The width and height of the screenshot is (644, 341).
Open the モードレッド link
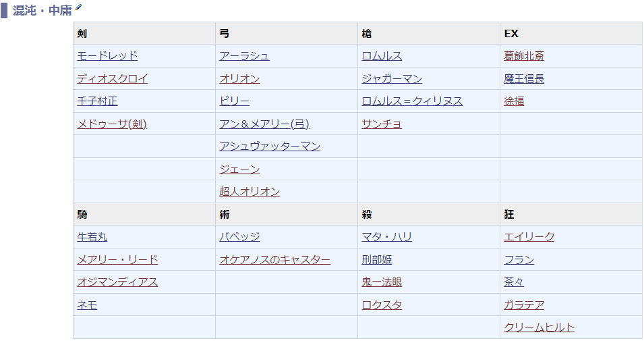107,56
